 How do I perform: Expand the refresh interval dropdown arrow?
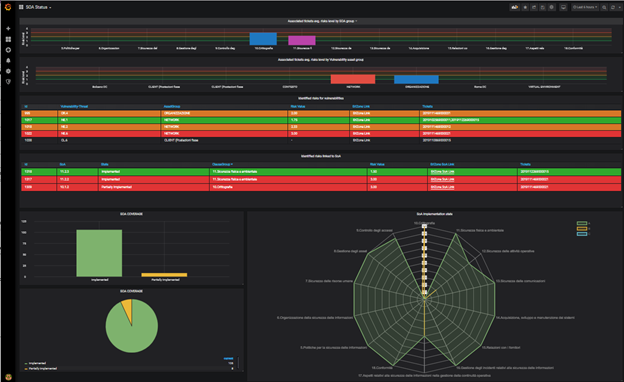[619, 7]
